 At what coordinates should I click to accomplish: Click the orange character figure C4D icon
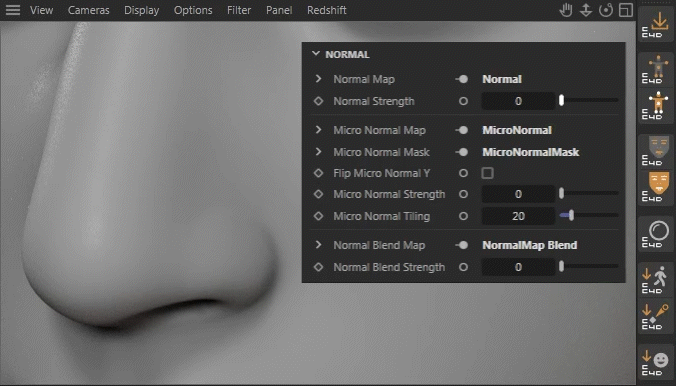(656, 69)
